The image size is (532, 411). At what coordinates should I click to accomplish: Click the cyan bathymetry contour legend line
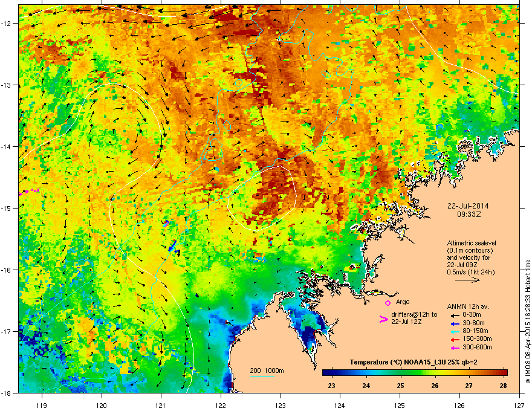tap(262, 376)
